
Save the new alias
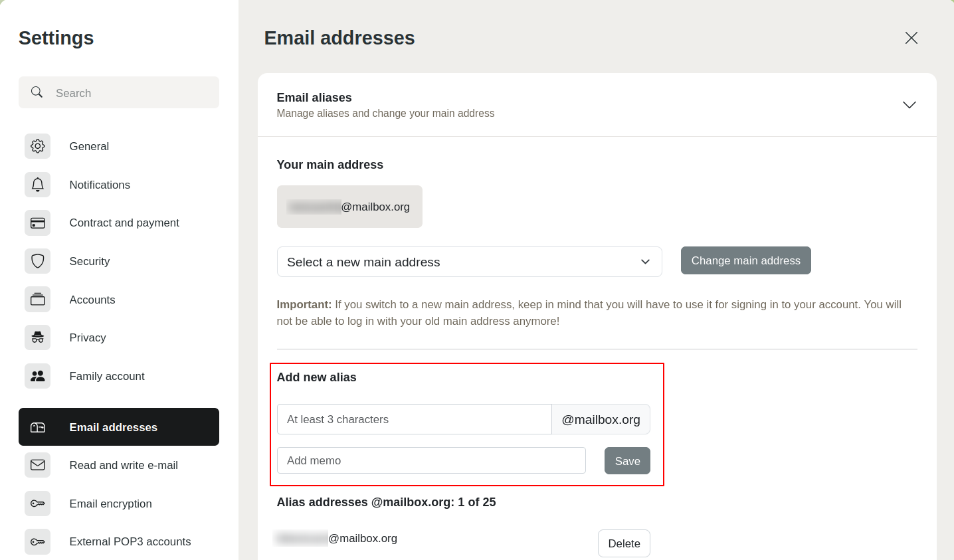[x=627, y=461]
